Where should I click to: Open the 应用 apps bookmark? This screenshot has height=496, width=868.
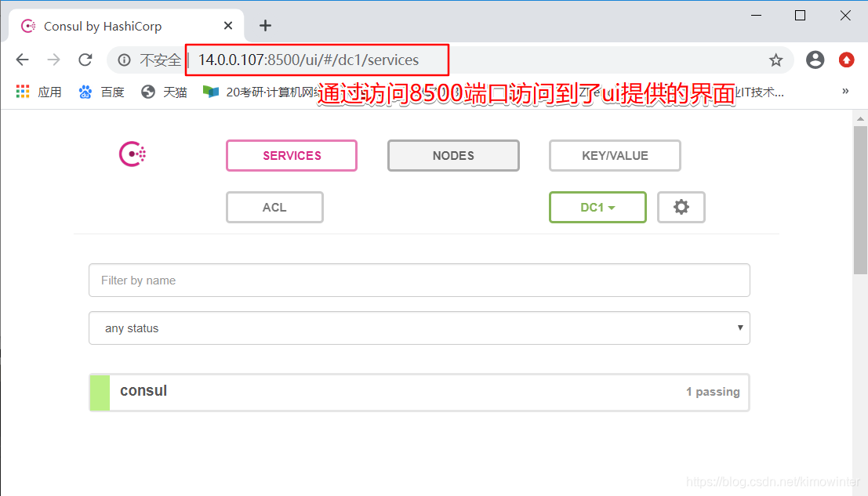[x=38, y=92]
